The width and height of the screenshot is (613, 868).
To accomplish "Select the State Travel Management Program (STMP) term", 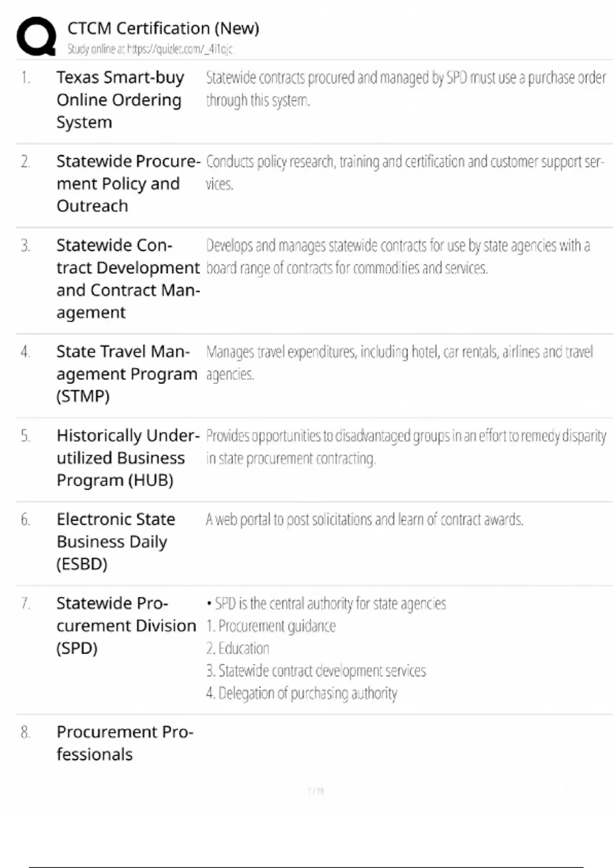I will (x=126, y=374).
